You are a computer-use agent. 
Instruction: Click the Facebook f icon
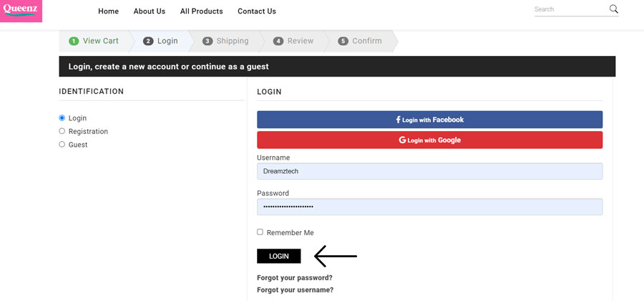click(398, 120)
